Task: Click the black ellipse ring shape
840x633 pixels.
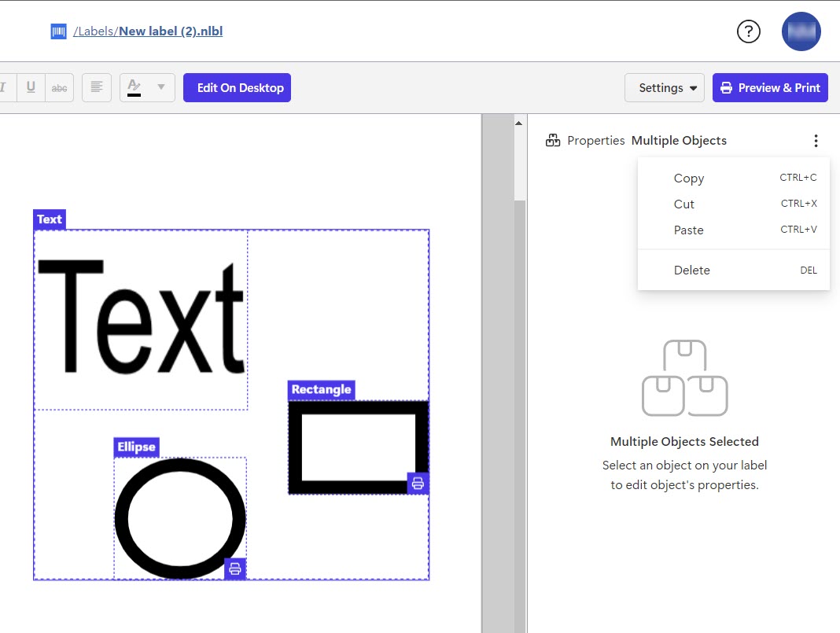Action: click(180, 518)
